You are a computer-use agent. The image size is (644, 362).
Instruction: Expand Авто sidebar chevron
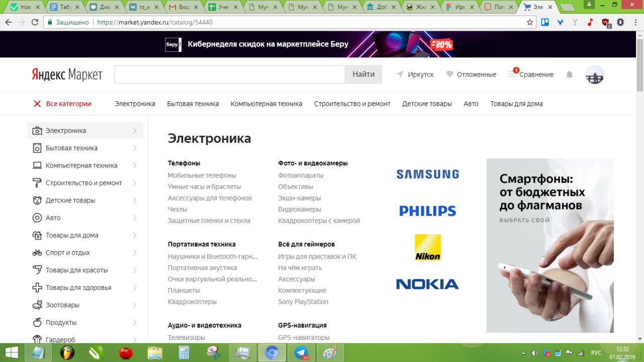pyautogui.click(x=135, y=218)
